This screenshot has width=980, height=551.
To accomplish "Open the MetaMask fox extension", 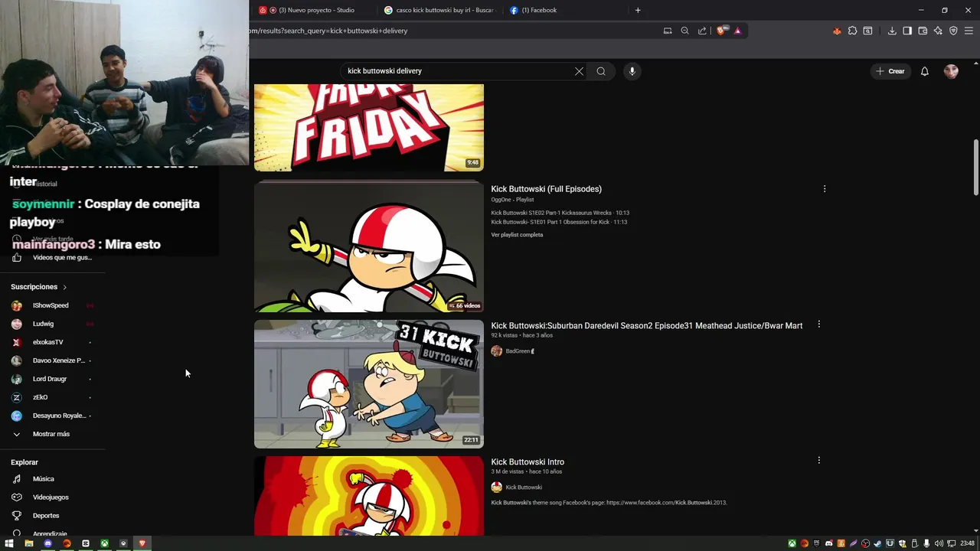I will 836,31.
